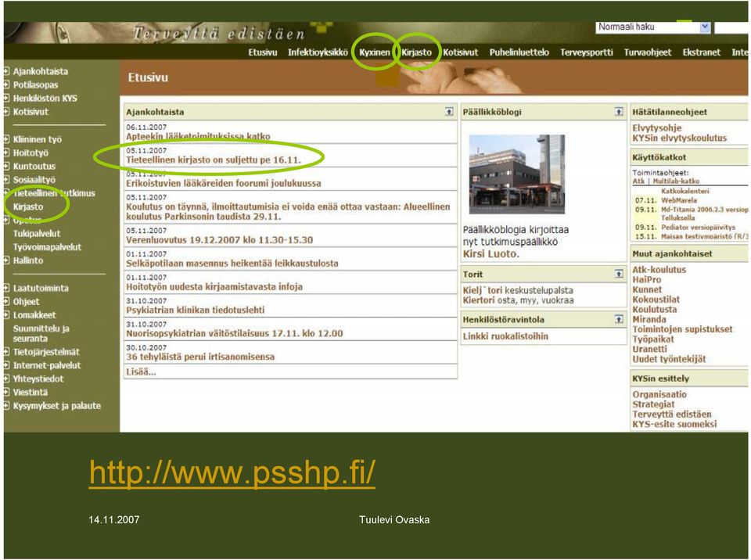
Task: Expand the Laatutoiminta tree node
Action: click(x=7, y=288)
